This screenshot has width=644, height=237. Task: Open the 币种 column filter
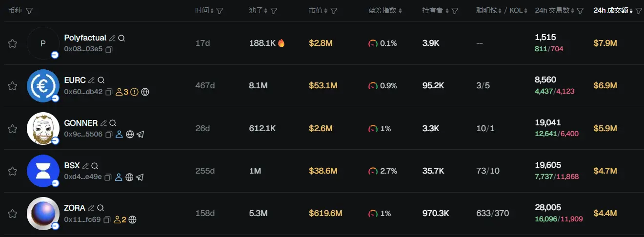coord(29,11)
